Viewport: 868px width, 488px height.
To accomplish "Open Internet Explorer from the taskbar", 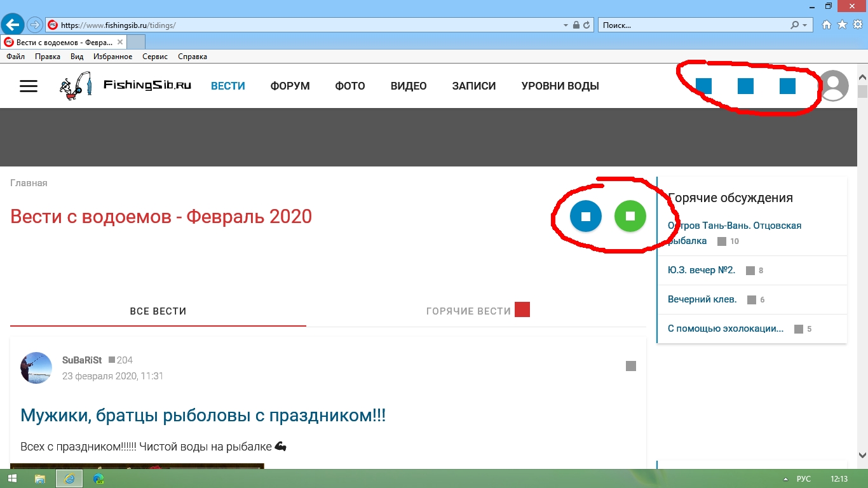I will (x=69, y=478).
